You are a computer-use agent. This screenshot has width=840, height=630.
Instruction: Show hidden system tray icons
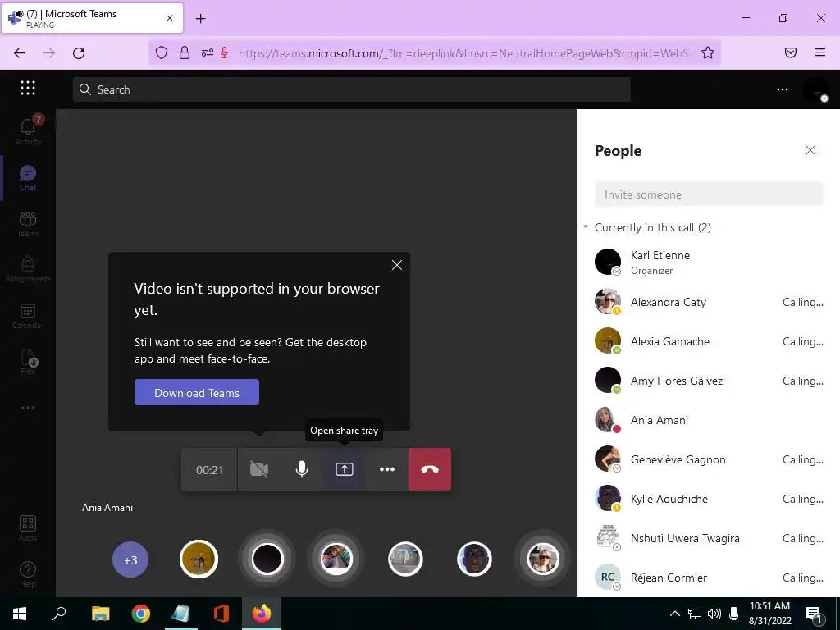[674, 614]
